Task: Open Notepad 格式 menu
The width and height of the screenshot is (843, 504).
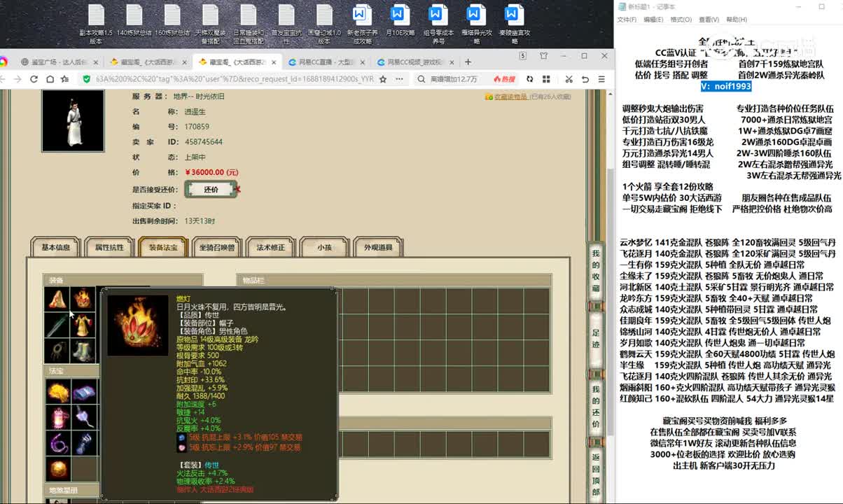Action: tap(681, 20)
